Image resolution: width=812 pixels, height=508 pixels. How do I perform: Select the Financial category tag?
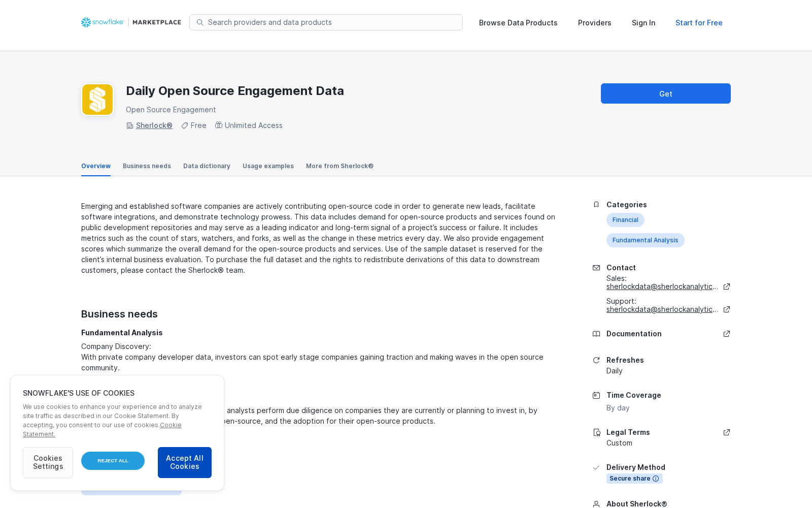625,220
